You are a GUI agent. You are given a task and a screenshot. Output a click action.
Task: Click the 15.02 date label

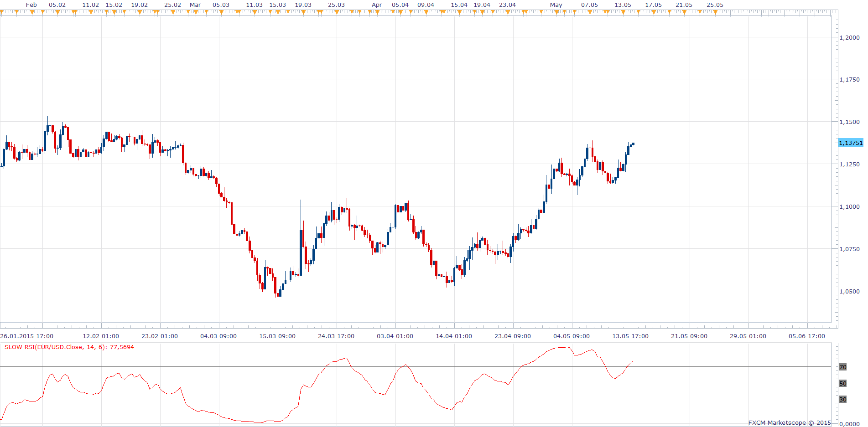(114, 5)
